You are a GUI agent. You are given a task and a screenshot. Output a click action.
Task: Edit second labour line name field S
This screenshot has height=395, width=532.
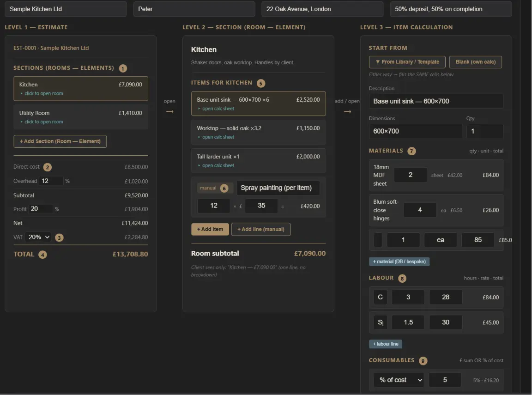(381, 322)
